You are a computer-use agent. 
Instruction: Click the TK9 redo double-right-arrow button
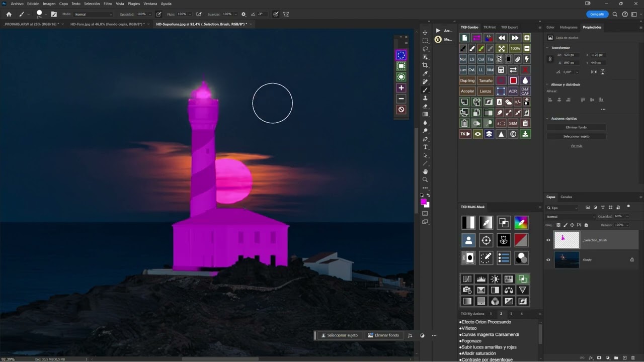click(x=515, y=38)
